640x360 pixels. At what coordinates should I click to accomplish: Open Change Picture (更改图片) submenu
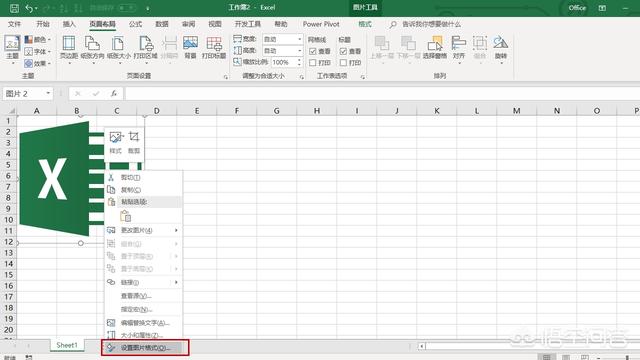143,230
